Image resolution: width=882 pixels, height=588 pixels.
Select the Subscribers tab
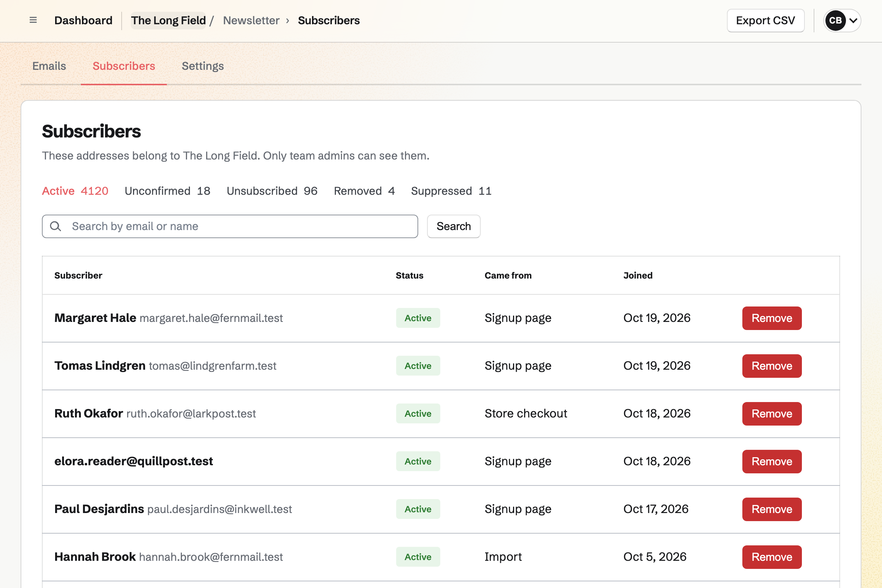[124, 66]
